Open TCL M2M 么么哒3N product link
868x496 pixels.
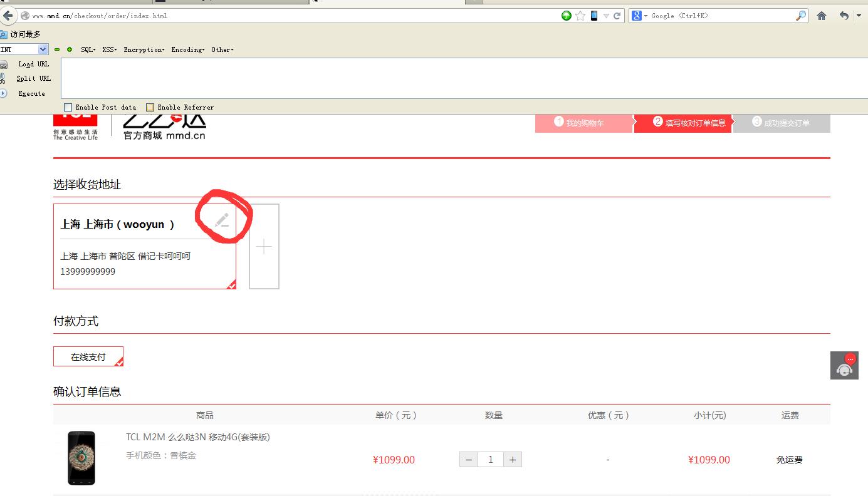pyautogui.click(x=198, y=437)
